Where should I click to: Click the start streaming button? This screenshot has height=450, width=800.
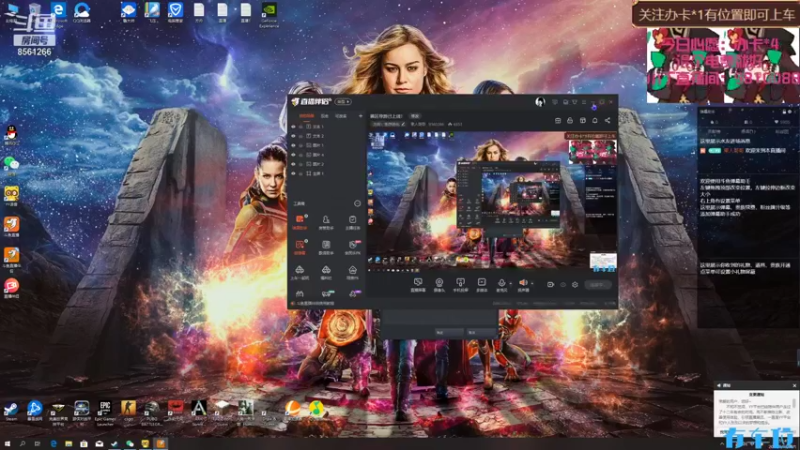(x=597, y=285)
